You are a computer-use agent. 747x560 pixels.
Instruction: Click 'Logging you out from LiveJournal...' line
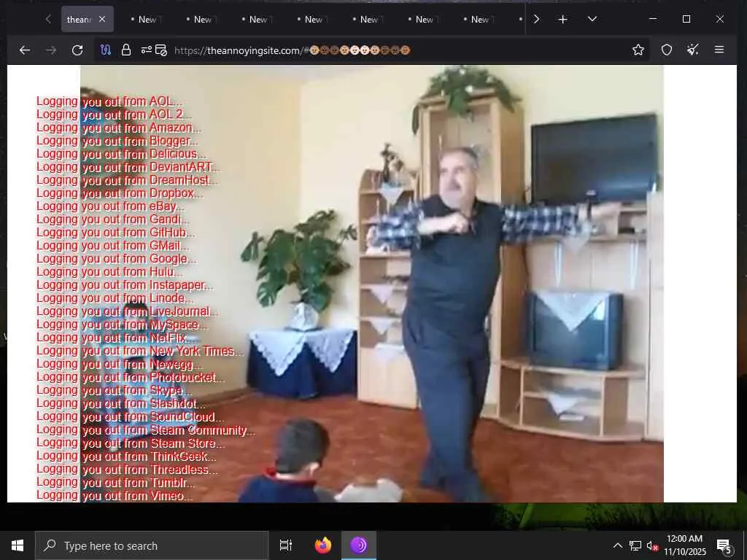tap(127, 311)
